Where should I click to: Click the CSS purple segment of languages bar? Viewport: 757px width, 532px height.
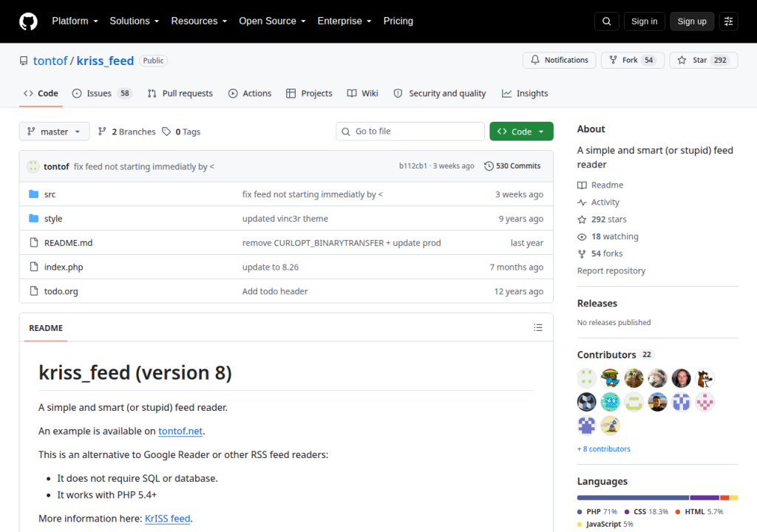[705, 498]
